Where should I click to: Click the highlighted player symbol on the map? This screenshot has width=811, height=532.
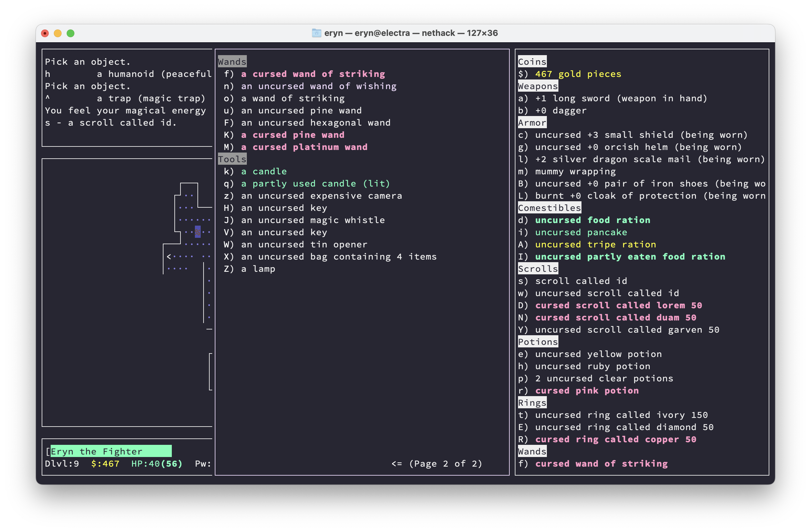198,232
